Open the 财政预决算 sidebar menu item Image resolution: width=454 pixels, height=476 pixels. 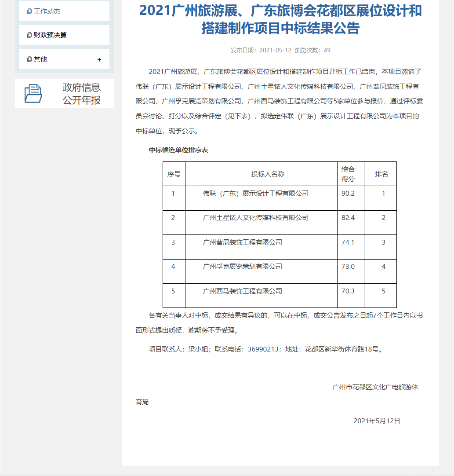point(64,35)
